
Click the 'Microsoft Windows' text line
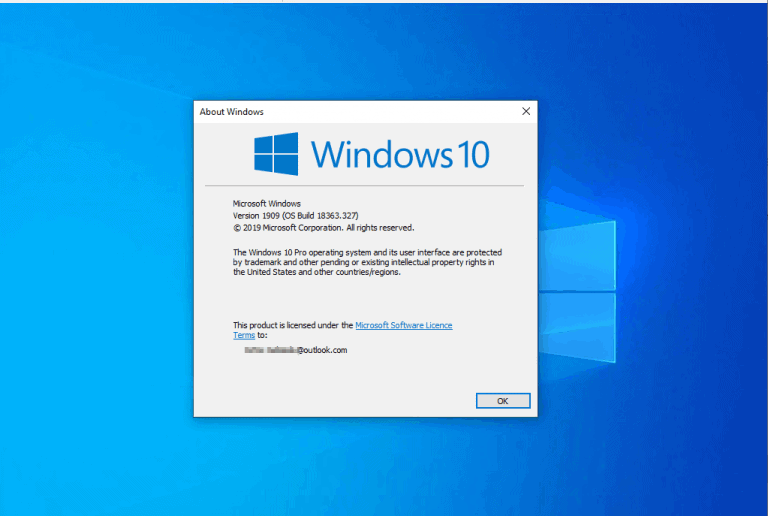pyautogui.click(x=266, y=203)
